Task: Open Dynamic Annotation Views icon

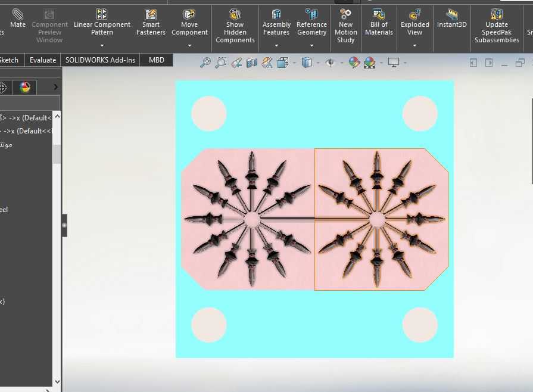Action: [x=267, y=63]
